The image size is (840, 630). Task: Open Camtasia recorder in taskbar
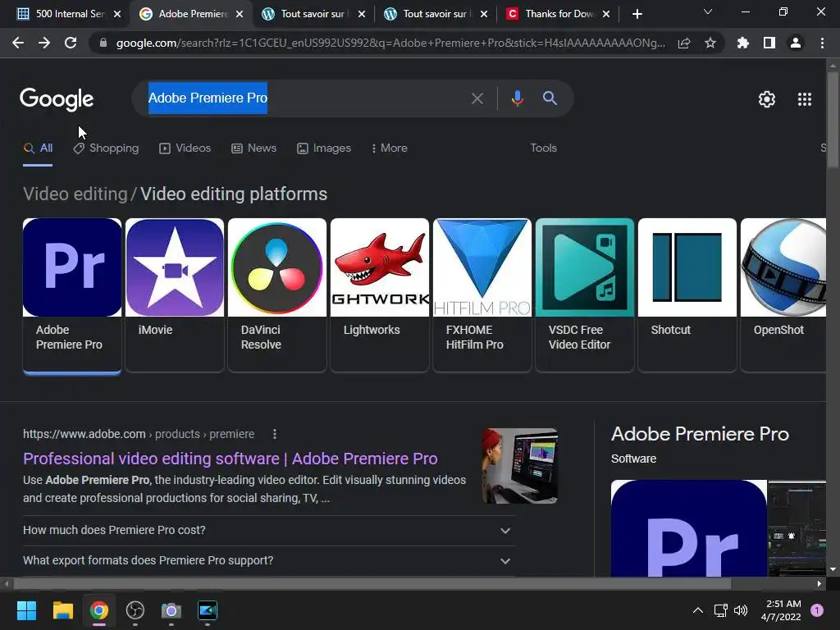[x=208, y=610]
